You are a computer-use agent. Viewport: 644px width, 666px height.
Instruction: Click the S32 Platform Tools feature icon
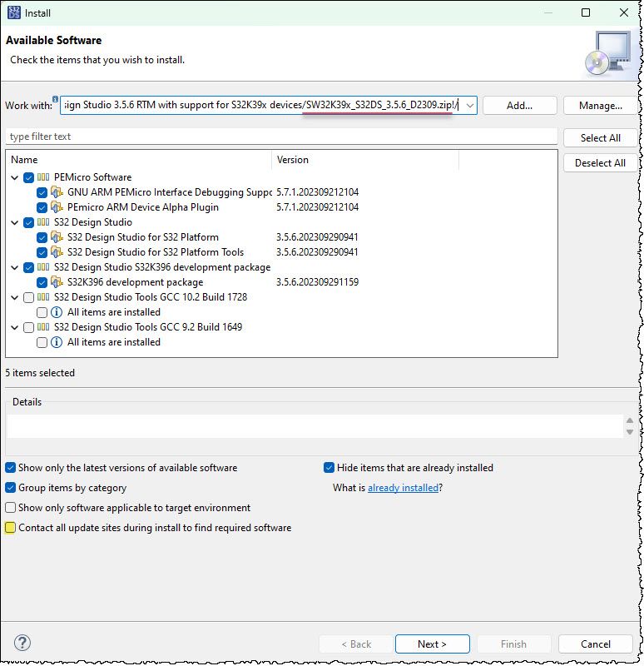(x=57, y=252)
